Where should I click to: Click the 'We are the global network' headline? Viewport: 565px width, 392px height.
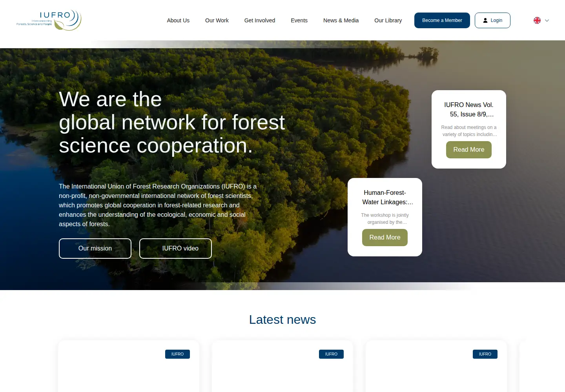172,122
